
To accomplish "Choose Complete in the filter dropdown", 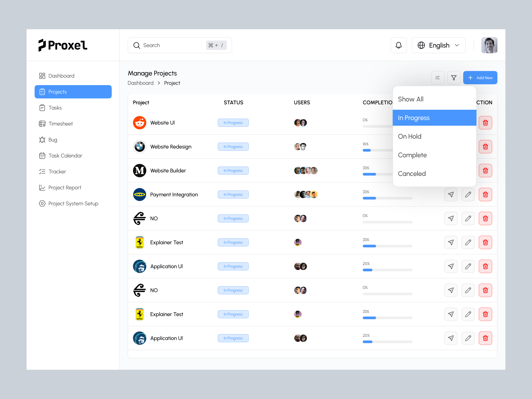I will pos(412,155).
